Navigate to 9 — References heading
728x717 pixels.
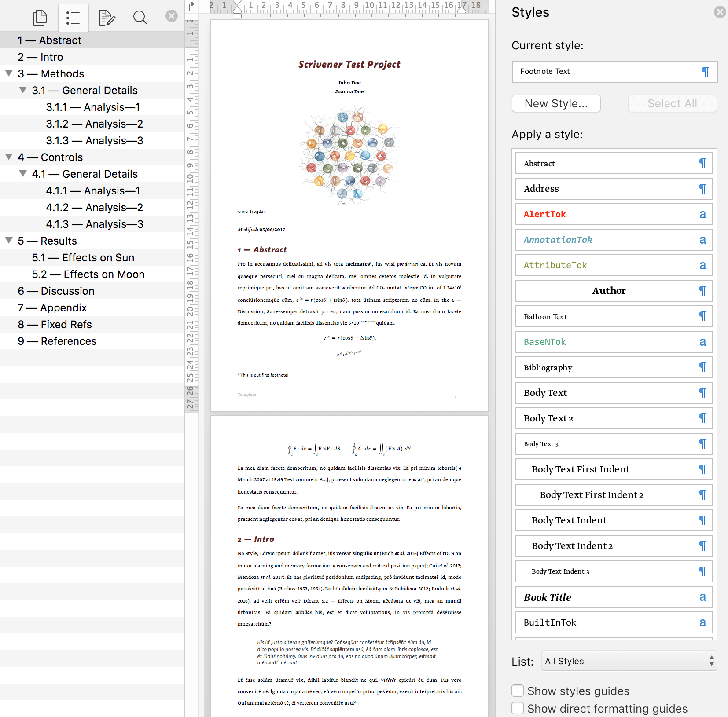pos(57,341)
